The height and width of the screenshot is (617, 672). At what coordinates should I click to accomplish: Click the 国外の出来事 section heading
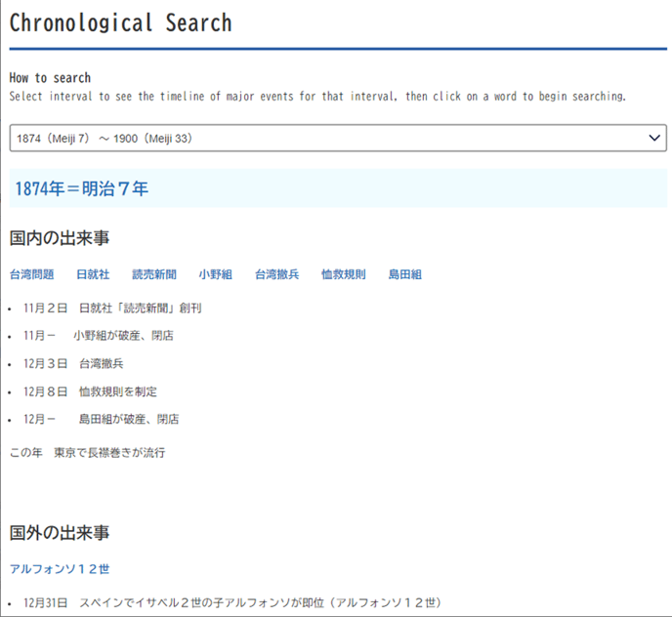click(x=60, y=532)
